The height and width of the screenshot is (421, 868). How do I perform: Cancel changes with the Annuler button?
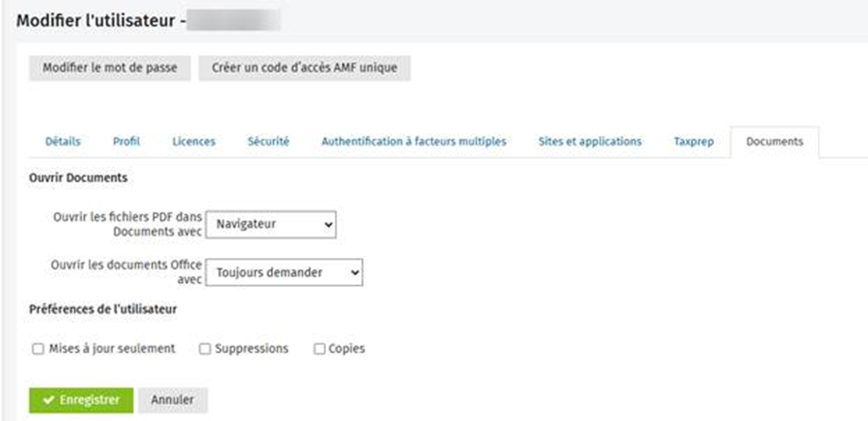tap(173, 400)
